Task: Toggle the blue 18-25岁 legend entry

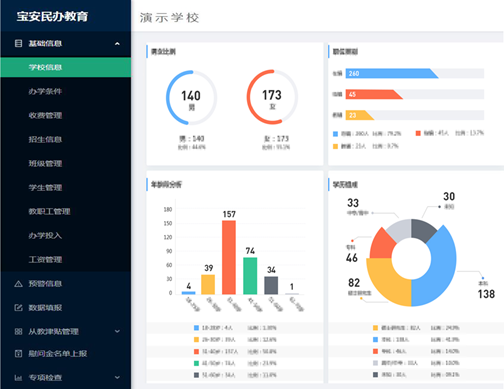Action: 213,328
